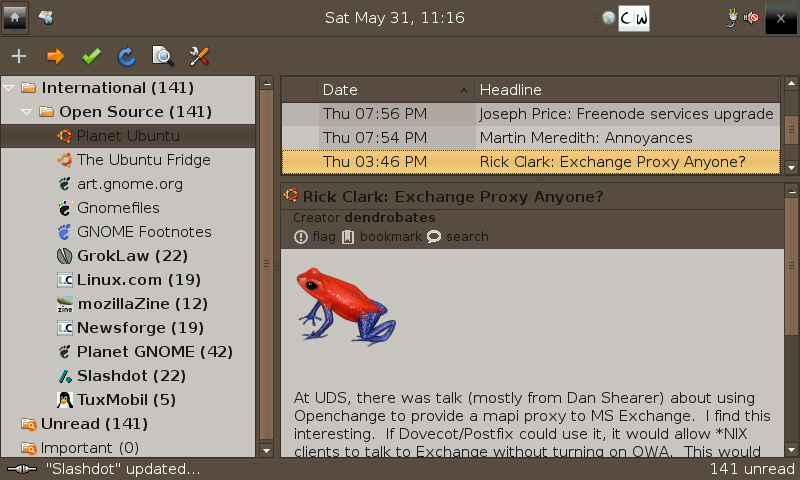Click the article title Rick Clark: Exchange Proxy Anyone?
This screenshot has width=800, height=480.
(453, 196)
